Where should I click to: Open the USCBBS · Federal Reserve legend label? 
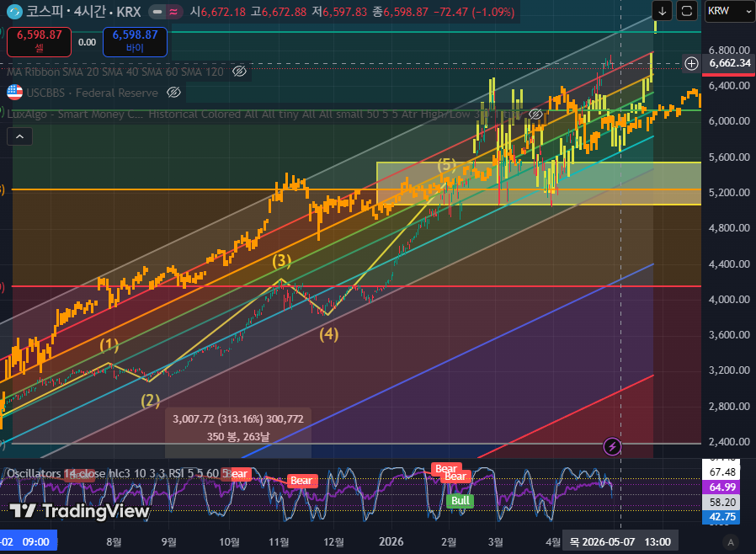pos(92,93)
